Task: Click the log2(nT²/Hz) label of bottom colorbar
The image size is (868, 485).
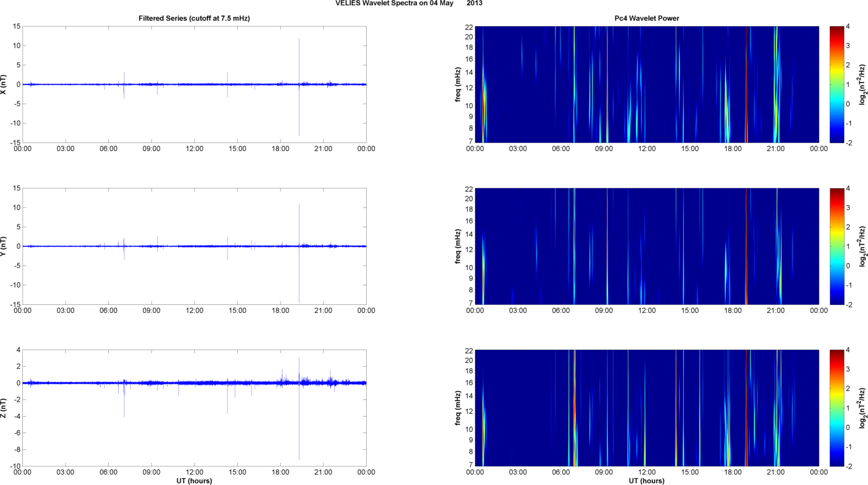Action: (x=863, y=408)
